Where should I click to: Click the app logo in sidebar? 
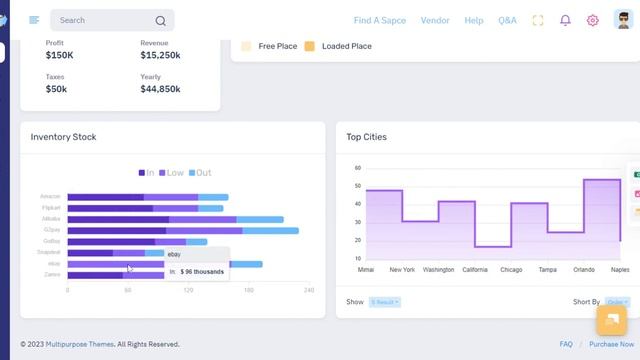coord(3,20)
